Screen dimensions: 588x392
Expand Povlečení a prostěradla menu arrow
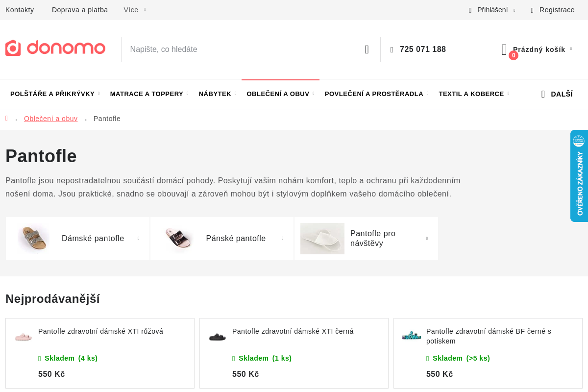coord(427,93)
